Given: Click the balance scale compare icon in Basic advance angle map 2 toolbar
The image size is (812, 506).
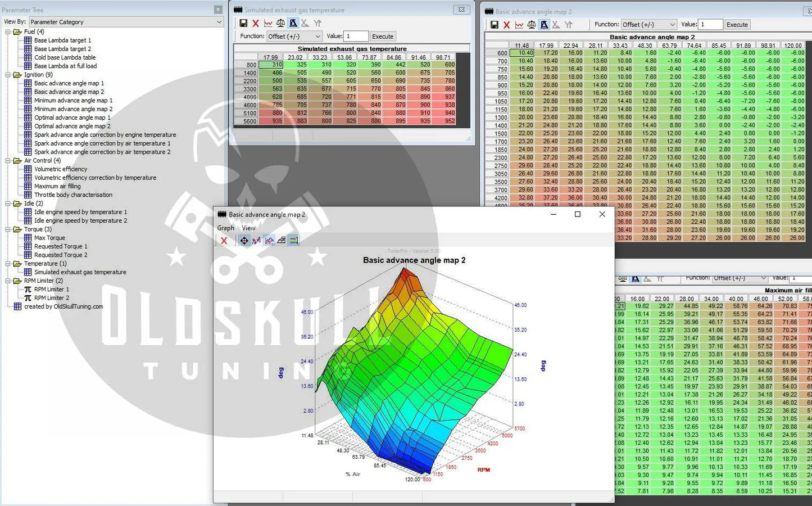Looking at the screenshot, I should pyautogui.click(x=531, y=25).
